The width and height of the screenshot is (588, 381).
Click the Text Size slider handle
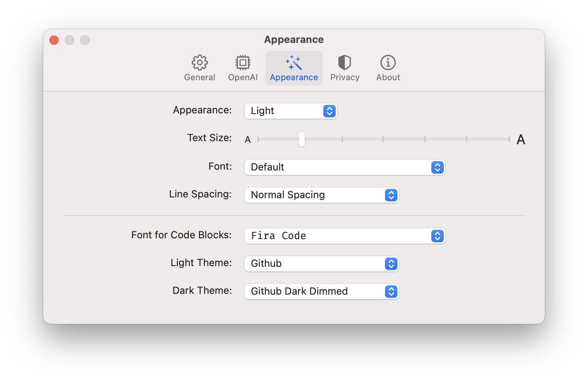tap(301, 139)
